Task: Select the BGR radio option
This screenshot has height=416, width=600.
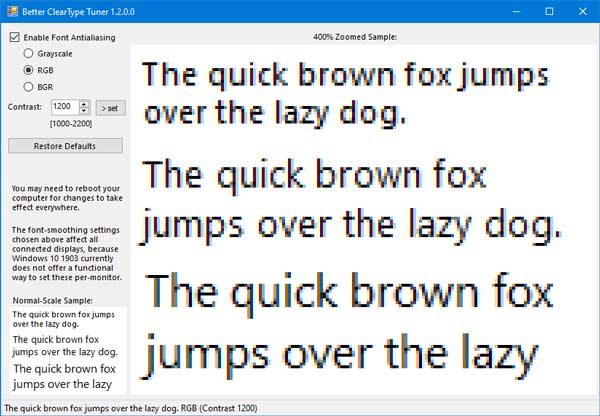Action: tap(28, 87)
